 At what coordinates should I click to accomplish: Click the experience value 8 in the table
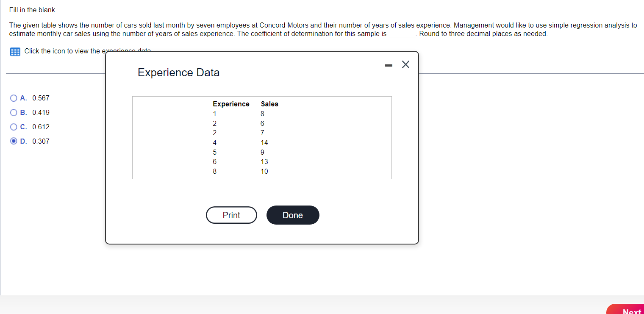coord(215,171)
